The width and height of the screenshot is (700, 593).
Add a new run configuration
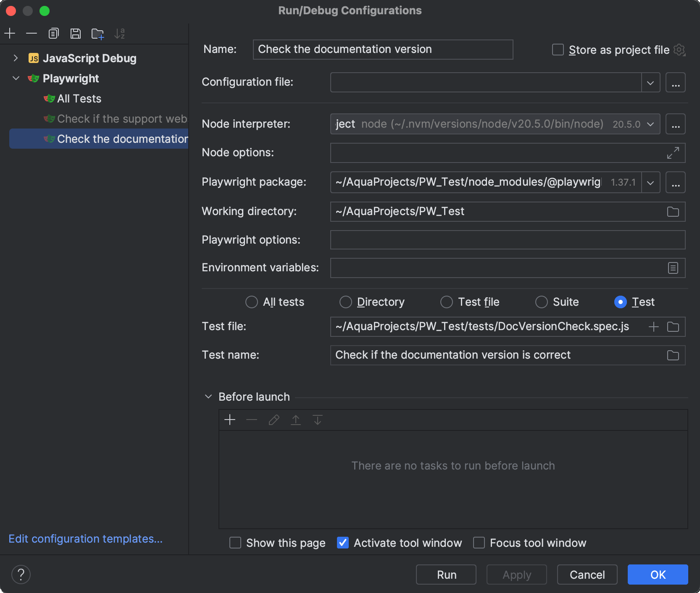tap(10, 33)
